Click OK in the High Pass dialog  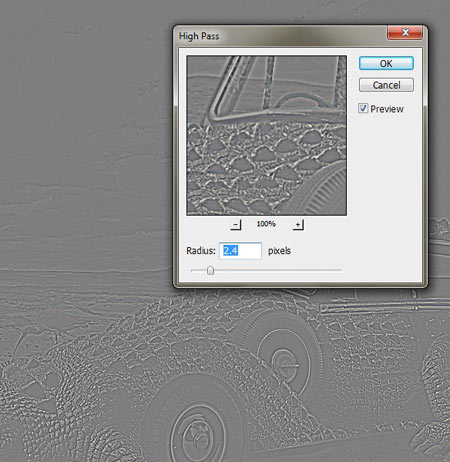(386, 63)
